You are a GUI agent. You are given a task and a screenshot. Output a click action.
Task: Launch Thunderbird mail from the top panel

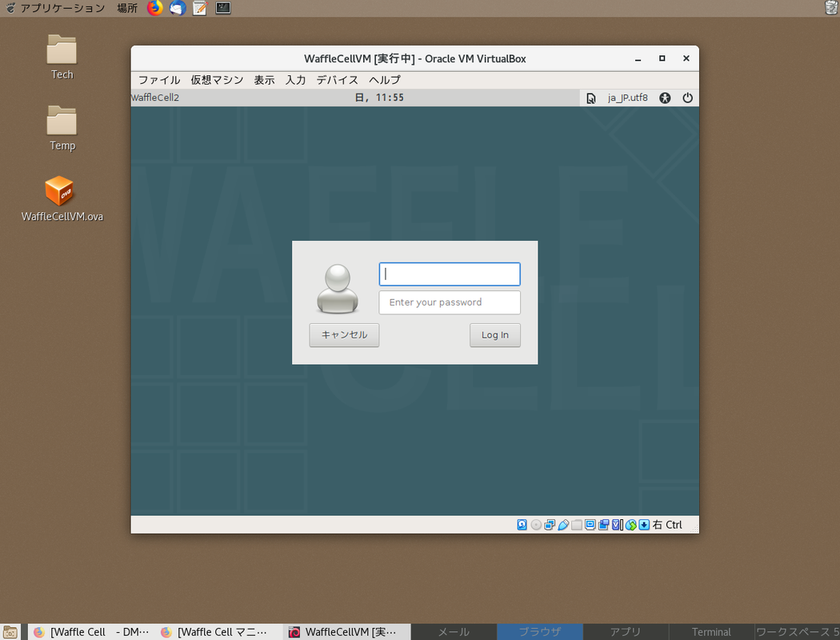(178, 8)
